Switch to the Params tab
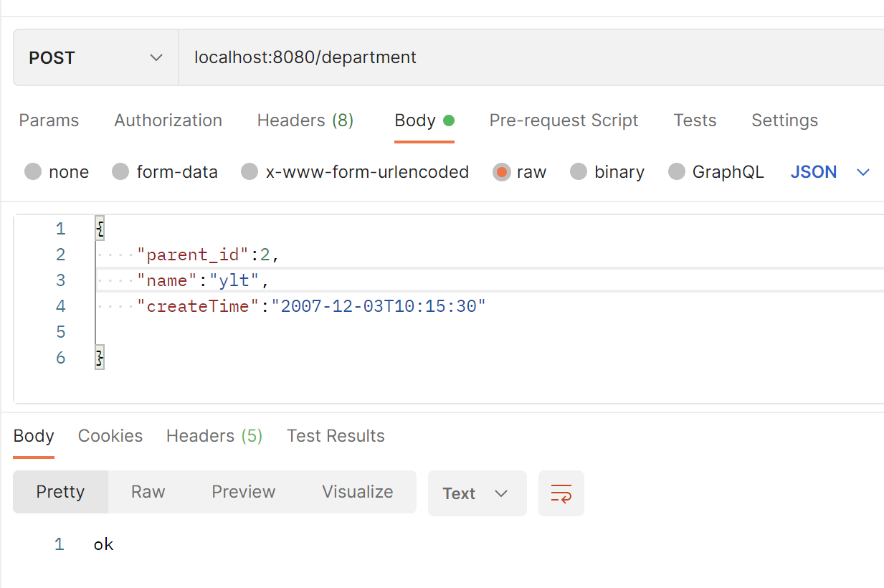 [49, 120]
